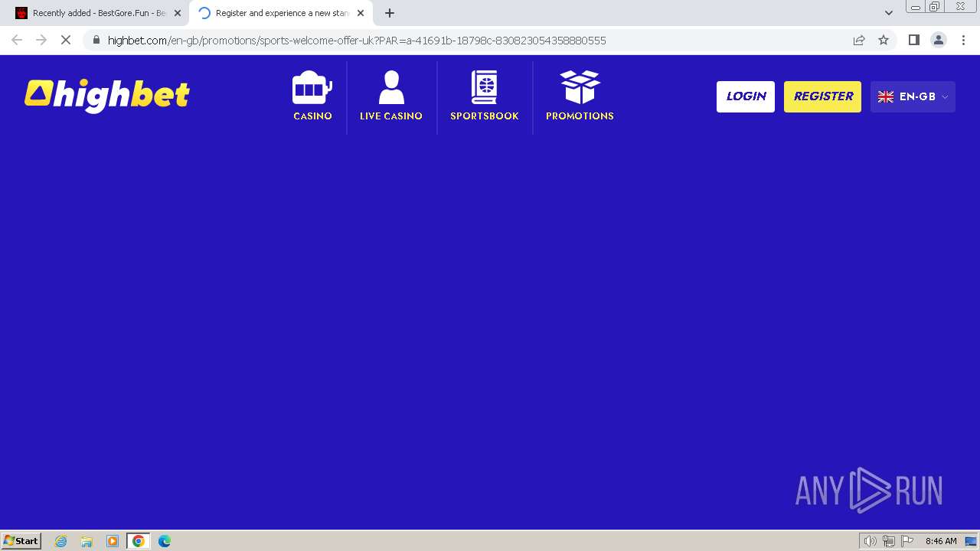This screenshot has height=551, width=980.
Task: Toggle the browser side panel
Action: 913,40
